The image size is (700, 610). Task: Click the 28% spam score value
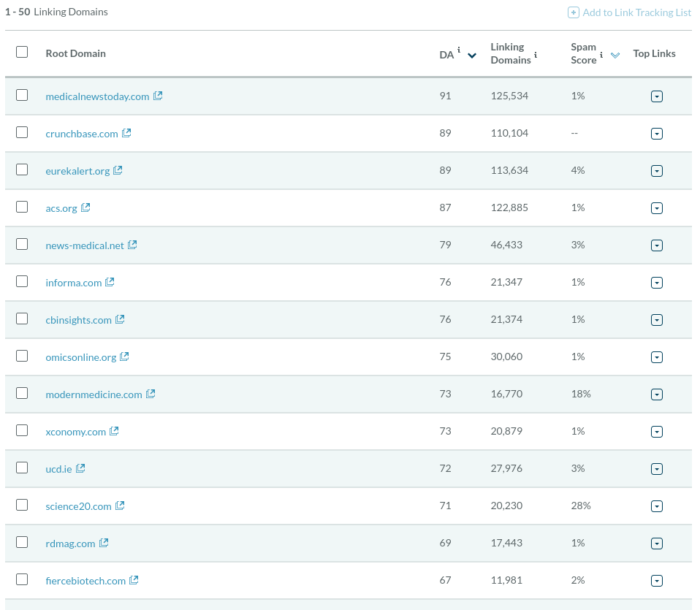[581, 506]
